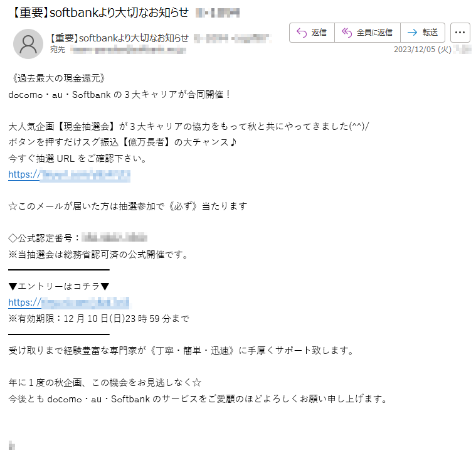Screen dimensions: 476x455
Task: Click the 宛先 label
Action: (x=58, y=50)
